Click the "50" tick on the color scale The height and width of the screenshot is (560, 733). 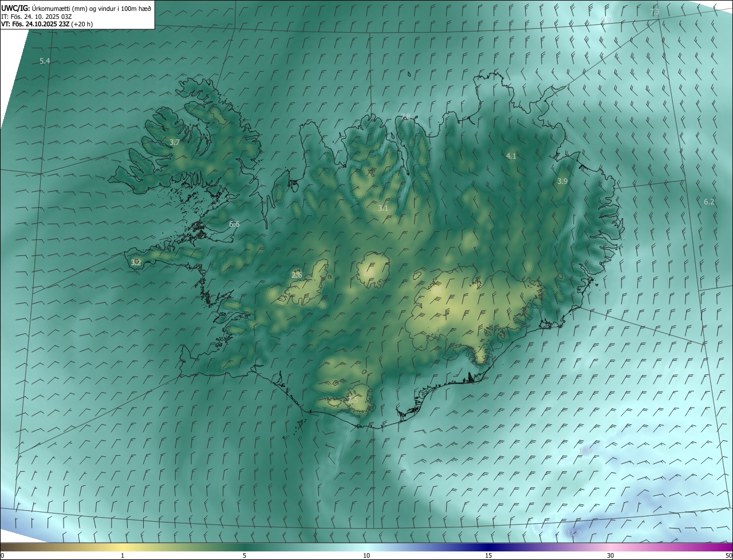728,556
